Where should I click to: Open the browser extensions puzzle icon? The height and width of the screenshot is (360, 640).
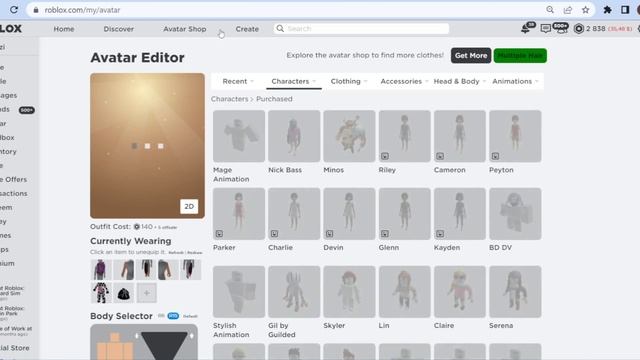pyautogui.click(x=607, y=10)
